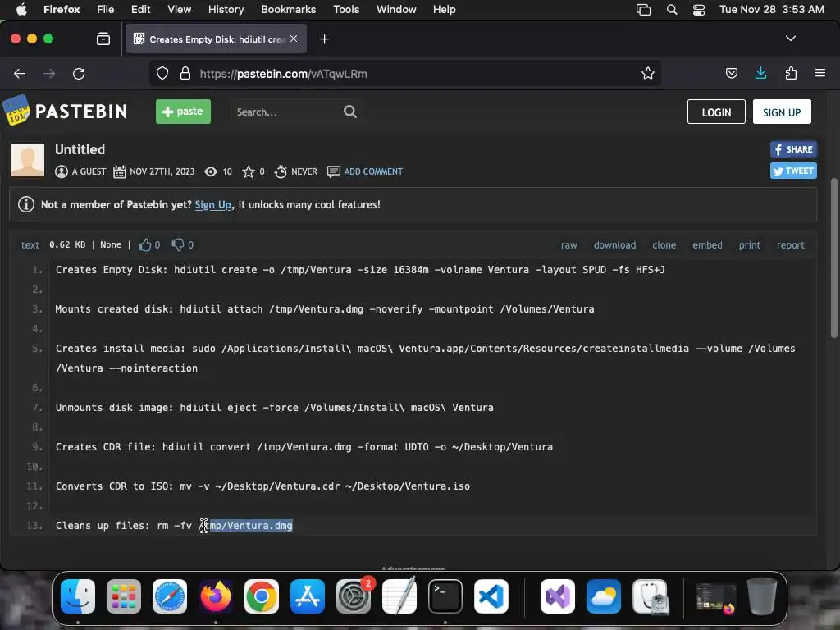Open Spotlight search in menu bar
The width and height of the screenshot is (840, 630).
tap(671, 10)
